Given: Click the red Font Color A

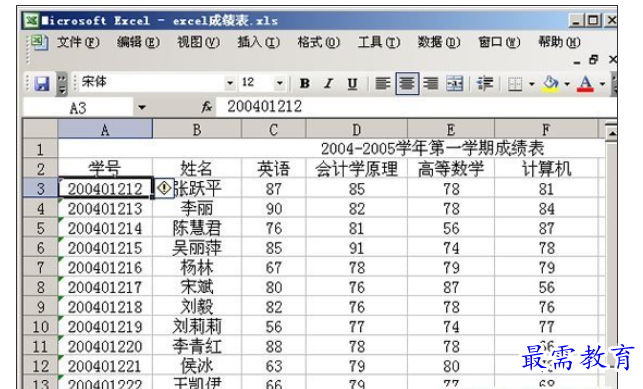Looking at the screenshot, I should (x=585, y=84).
